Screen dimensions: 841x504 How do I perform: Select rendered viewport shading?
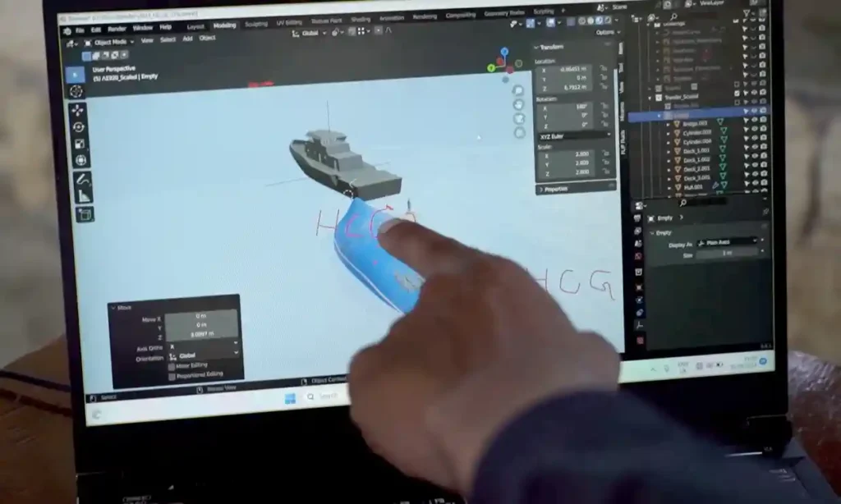pos(608,20)
